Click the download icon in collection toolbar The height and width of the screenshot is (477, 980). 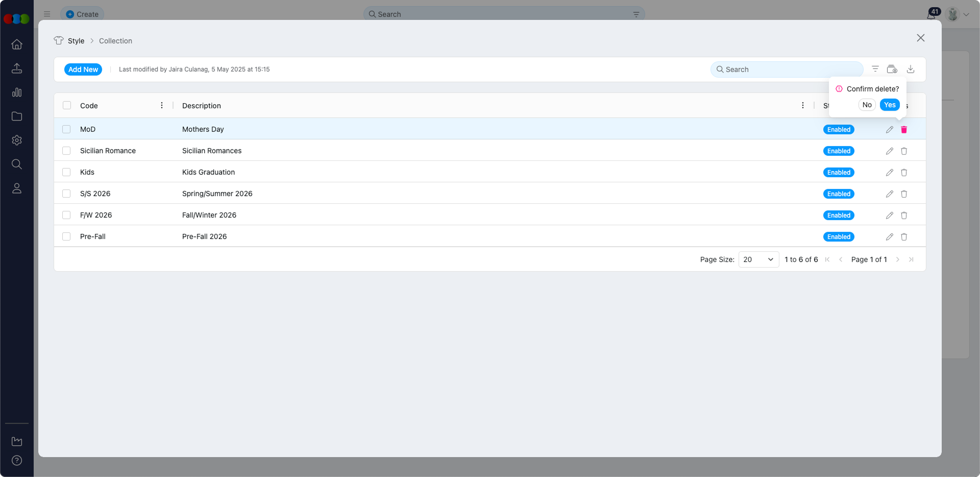(911, 69)
